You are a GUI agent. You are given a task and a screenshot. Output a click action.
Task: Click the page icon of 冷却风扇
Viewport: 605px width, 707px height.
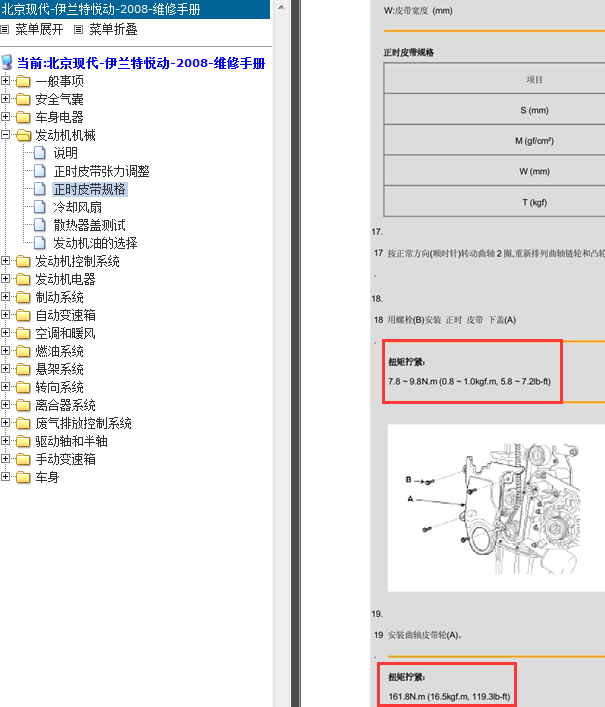40,207
